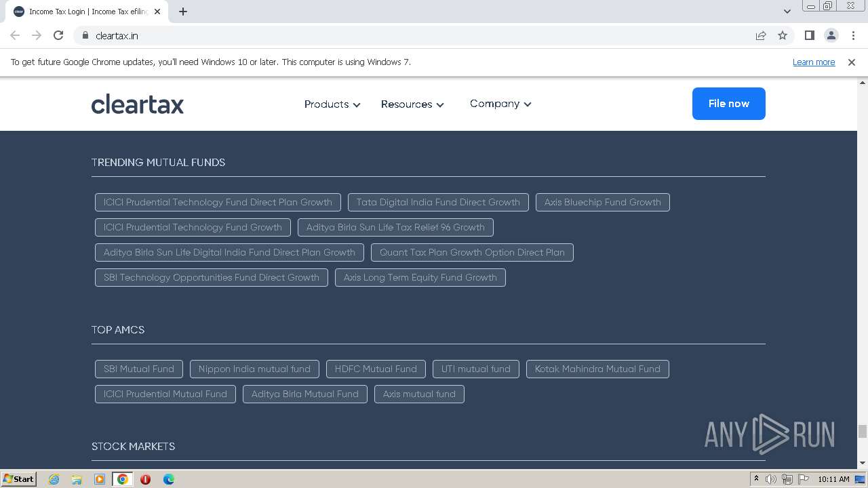Click the TOP AMCS heading
868x488 pixels.
coord(118,330)
